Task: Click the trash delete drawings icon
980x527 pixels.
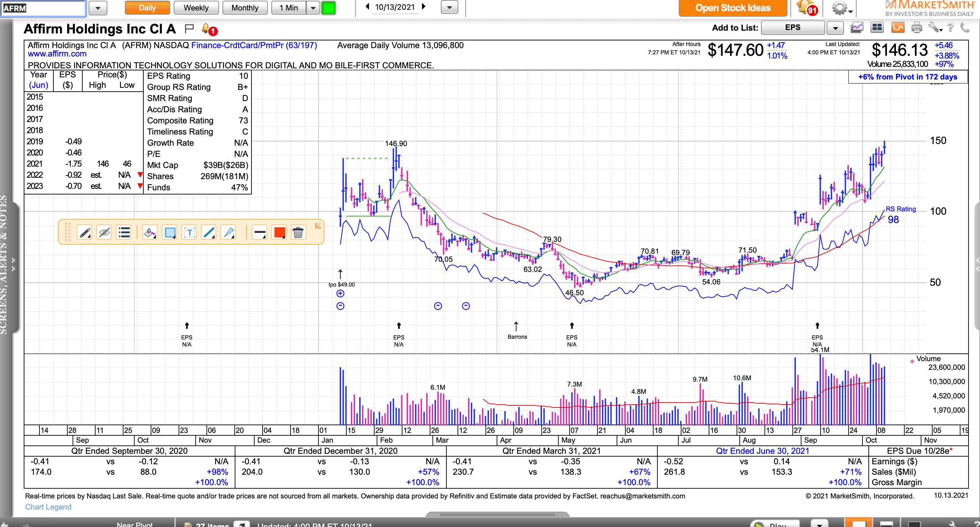Action: pyautogui.click(x=298, y=232)
